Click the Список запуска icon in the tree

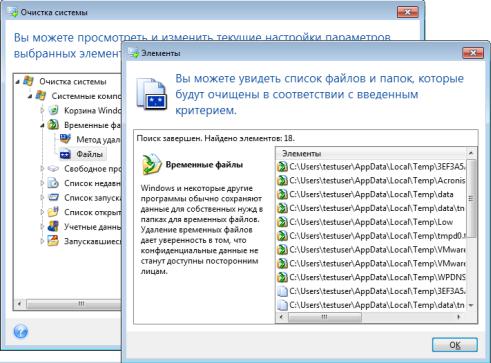point(53,197)
